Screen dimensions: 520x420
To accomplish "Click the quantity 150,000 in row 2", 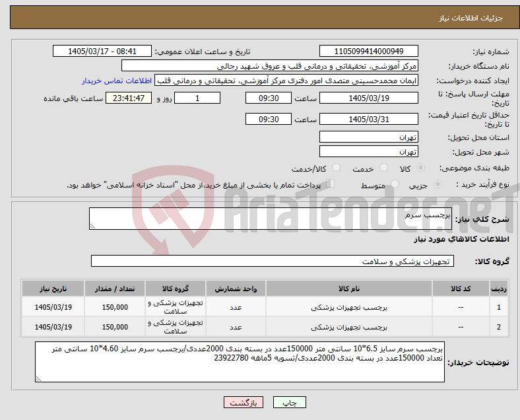I will (x=115, y=327).
